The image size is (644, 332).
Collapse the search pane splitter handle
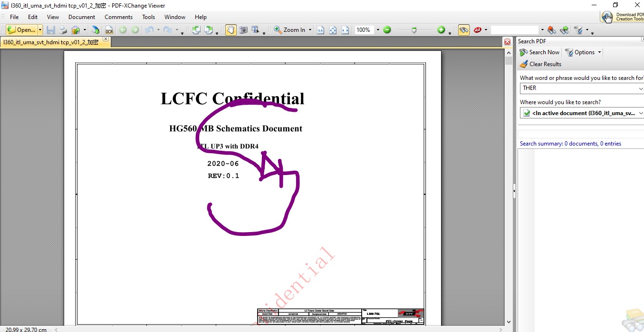pyautogui.click(x=514, y=191)
